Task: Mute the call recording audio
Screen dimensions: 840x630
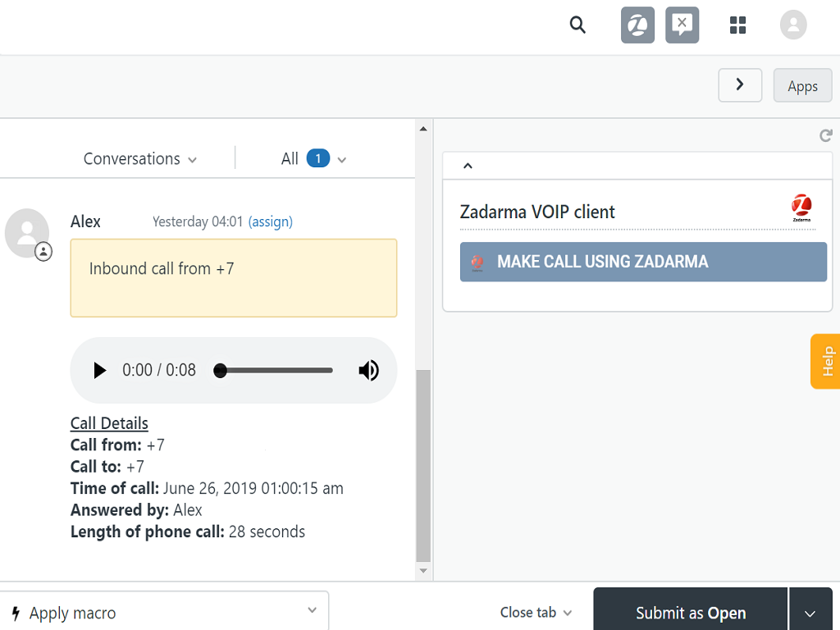Action: point(368,371)
